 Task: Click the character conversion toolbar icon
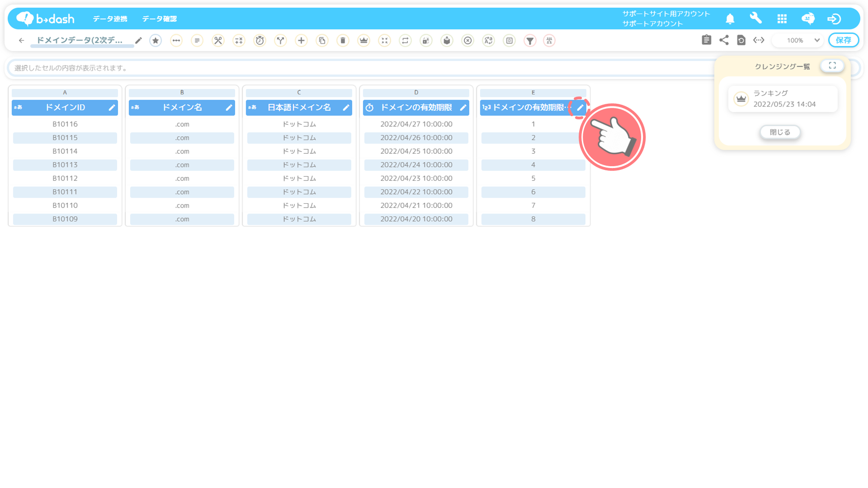[x=489, y=40]
